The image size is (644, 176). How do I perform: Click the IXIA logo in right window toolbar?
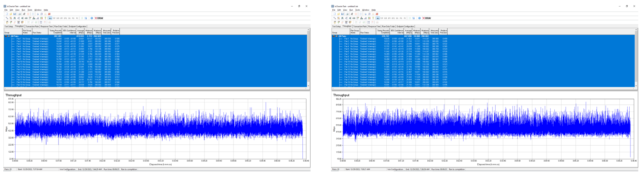427,18
